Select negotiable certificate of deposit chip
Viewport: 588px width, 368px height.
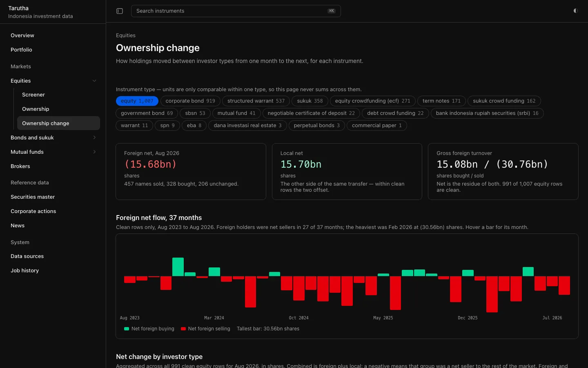tap(311, 113)
